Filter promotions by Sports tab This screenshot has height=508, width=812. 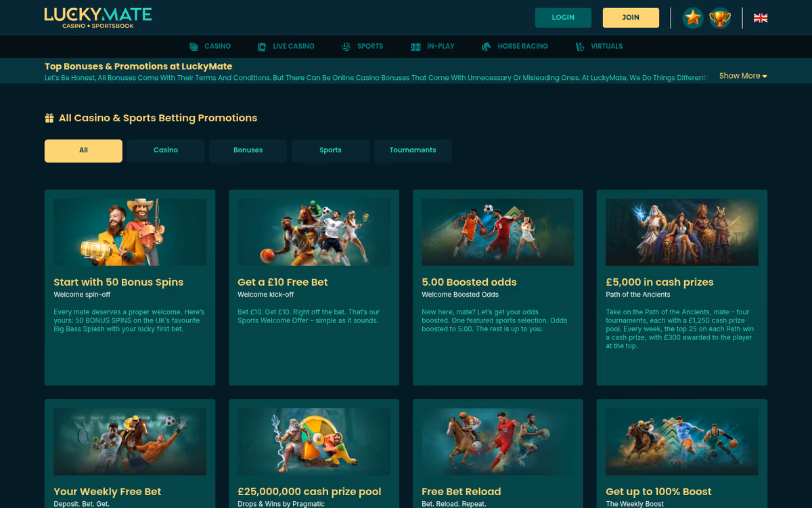coord(330,150)
